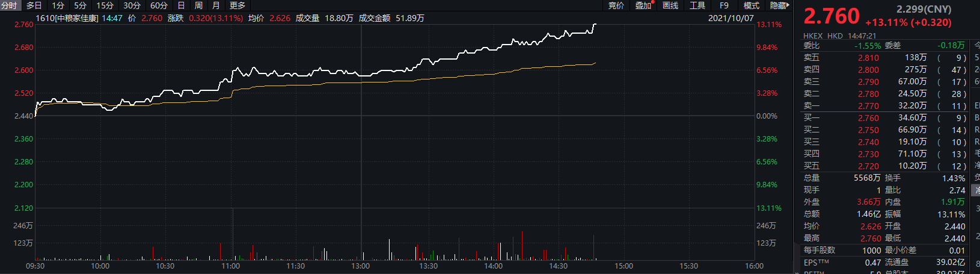Click the 卖五 volume 138万

[916, 58]
